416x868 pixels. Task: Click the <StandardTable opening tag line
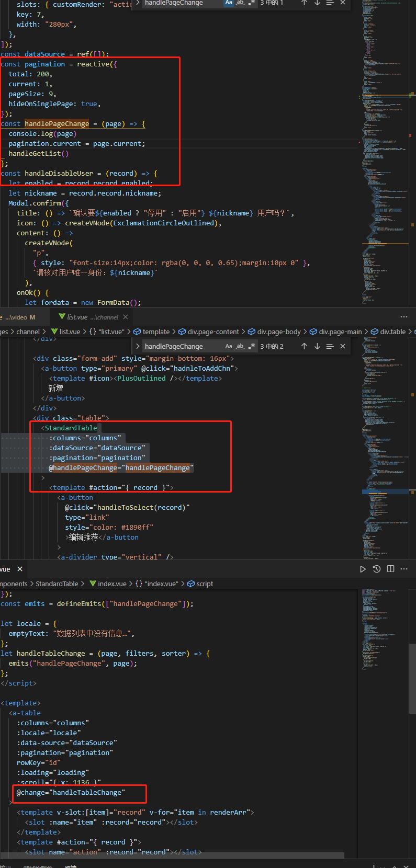pyautogui.click(x=69, y=428)
